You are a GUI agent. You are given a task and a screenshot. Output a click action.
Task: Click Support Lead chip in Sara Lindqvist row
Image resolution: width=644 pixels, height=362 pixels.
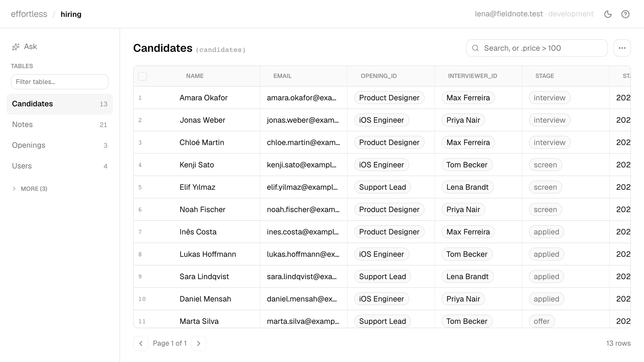(383, 277)
